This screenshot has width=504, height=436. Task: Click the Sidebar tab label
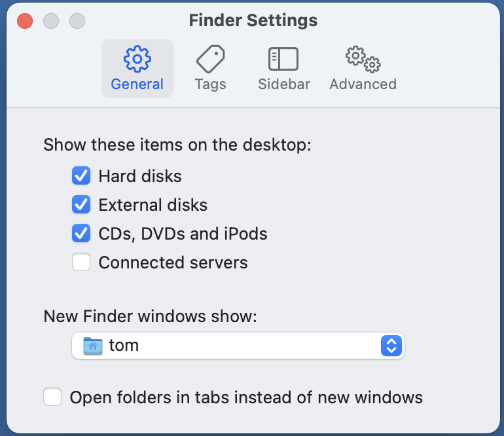(x=284, y=84)
